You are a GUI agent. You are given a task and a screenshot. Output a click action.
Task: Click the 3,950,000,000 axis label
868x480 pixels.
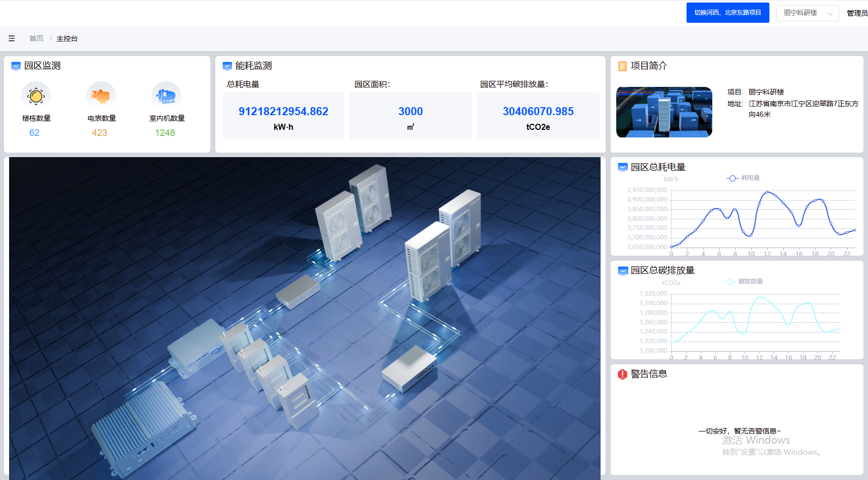(647, 190)
